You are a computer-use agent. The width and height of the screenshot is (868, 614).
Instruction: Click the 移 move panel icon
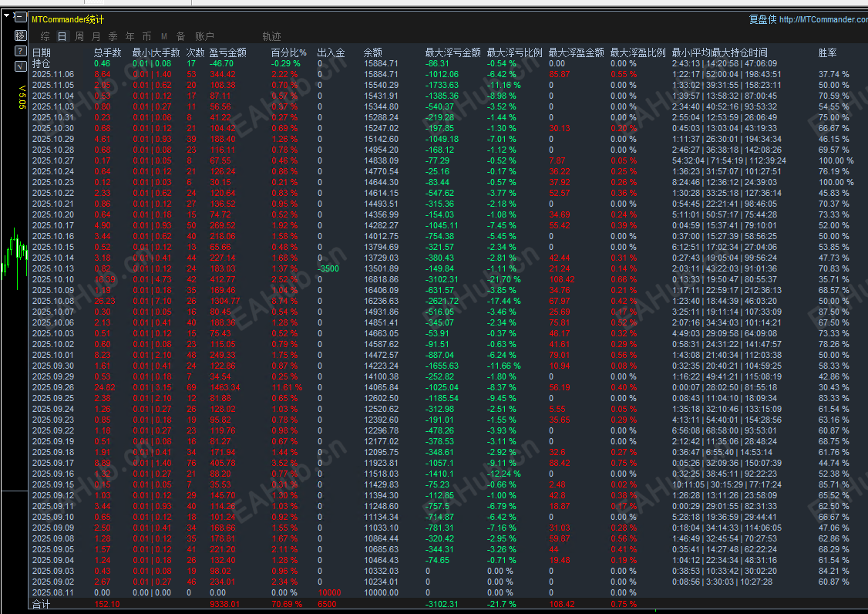pyautogui.click(x=21, y=35)
